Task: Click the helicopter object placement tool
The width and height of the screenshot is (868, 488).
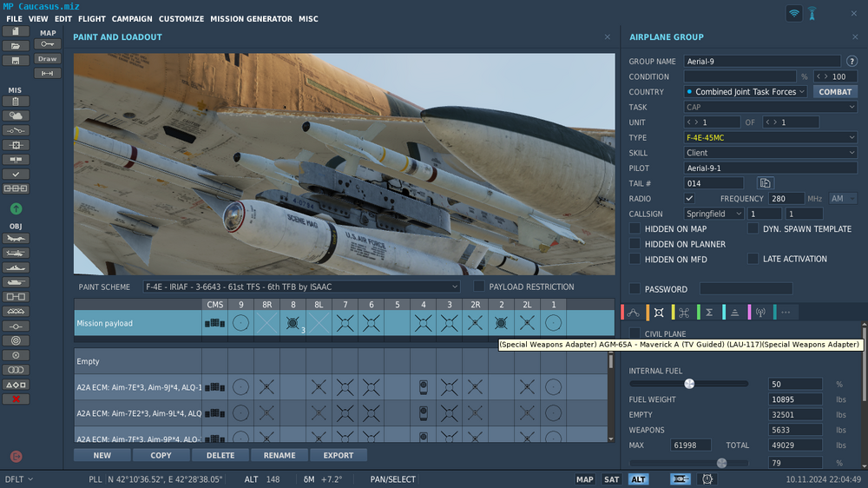Action: [x=16, y=252]
